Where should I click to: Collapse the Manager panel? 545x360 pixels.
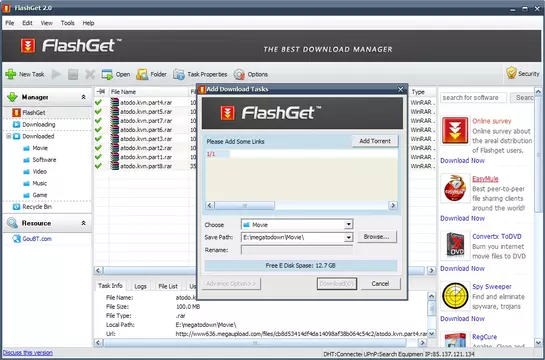[x=83, y=97]
